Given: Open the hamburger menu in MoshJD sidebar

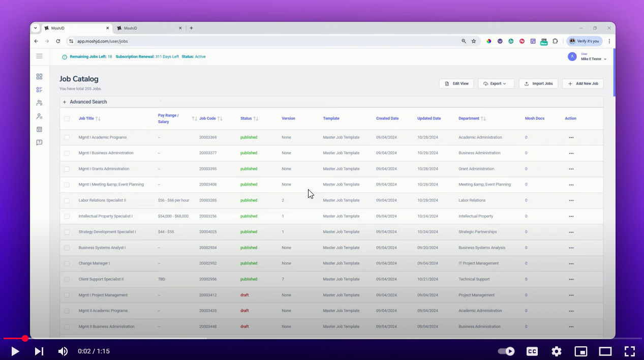Looking at the screenshot, I should click(39, 56).
